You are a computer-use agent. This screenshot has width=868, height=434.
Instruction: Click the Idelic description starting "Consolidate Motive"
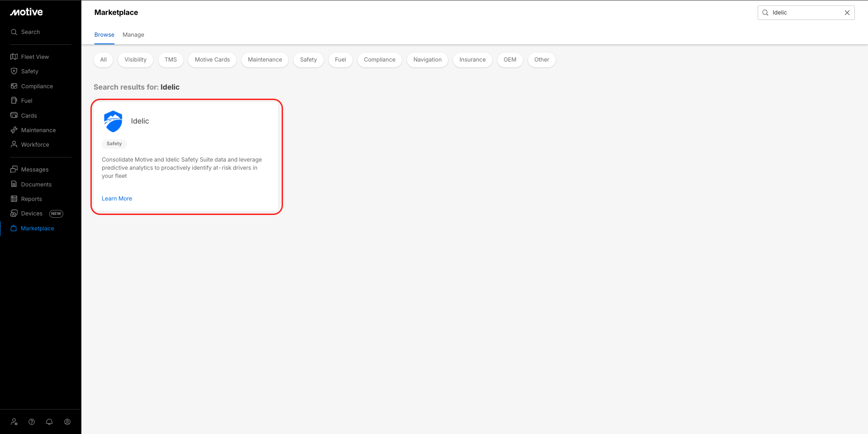click(x=182, y=168)
